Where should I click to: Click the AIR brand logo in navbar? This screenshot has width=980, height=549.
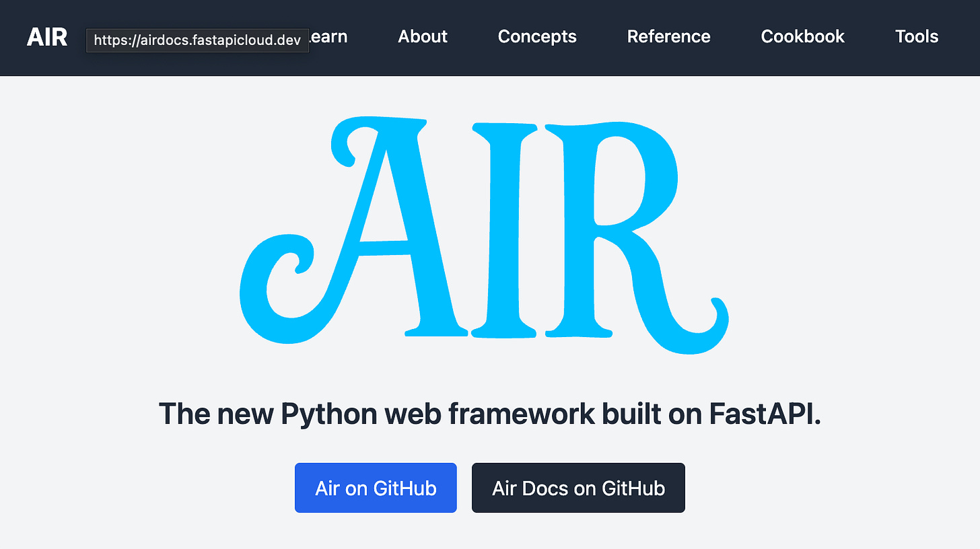[x=47, y=37]
